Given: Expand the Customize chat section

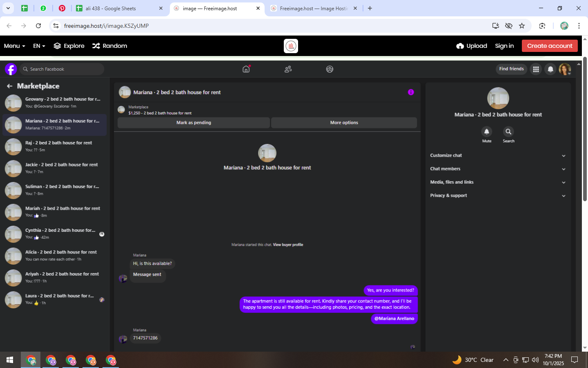Looking at the screenshot, I should (x=498, y=155).
